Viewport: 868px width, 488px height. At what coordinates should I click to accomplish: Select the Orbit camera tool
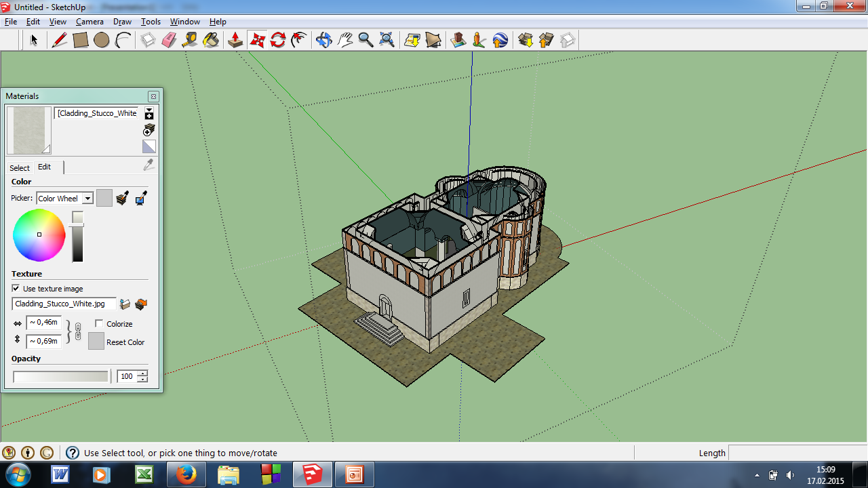323,40
